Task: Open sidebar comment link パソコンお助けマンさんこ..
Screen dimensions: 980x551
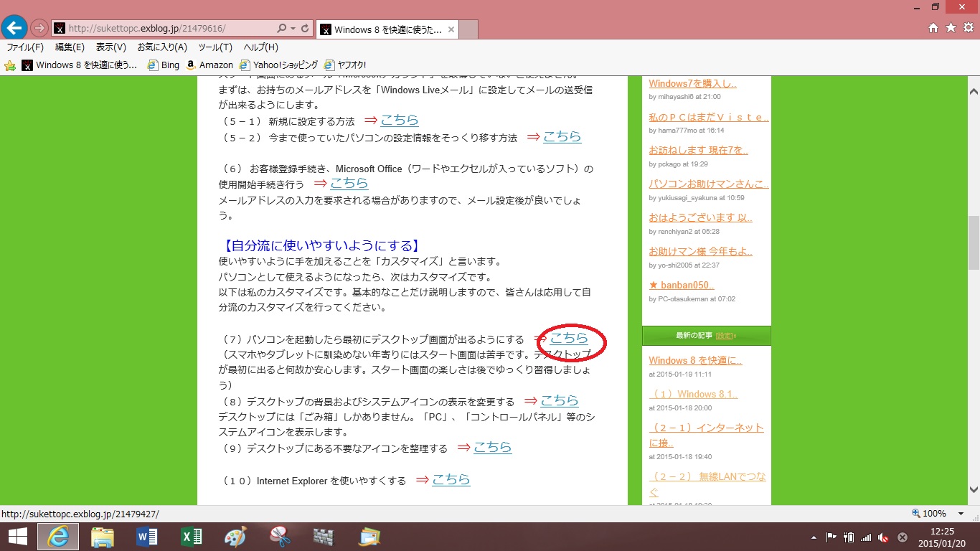Action: click(709, 184)
